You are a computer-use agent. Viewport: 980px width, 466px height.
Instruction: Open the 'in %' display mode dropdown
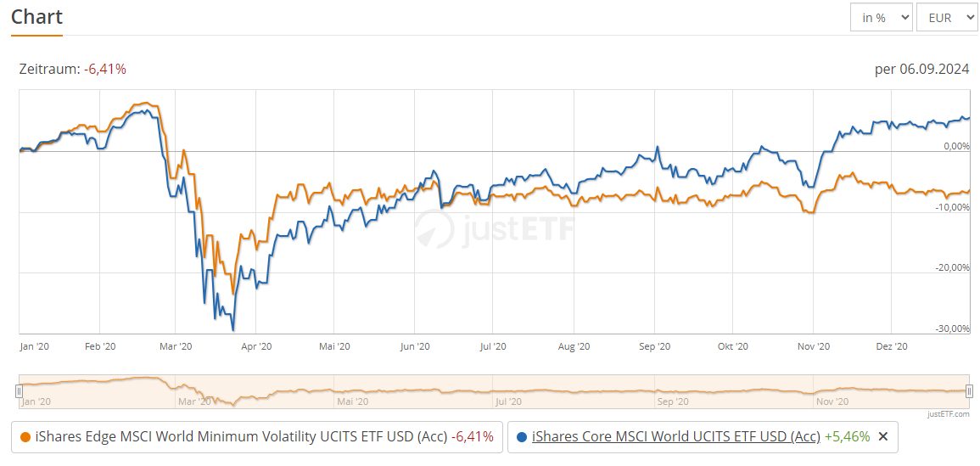[882, 18]
